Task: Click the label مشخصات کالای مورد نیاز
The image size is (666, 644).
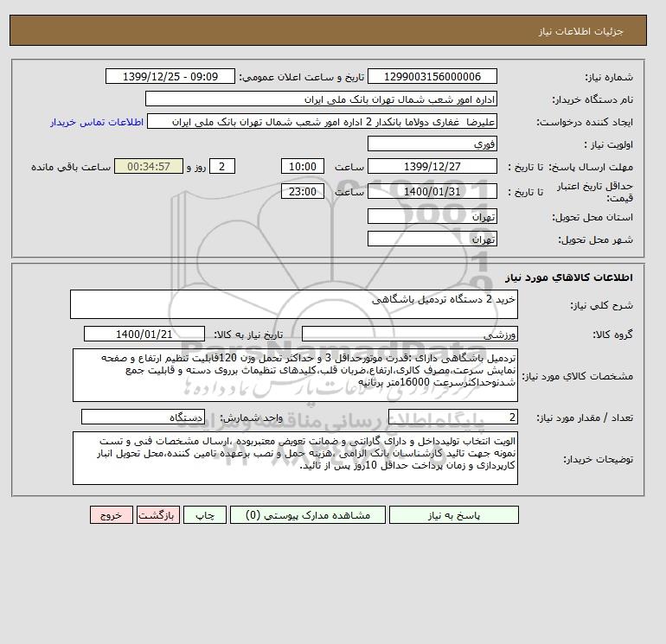Action: (x=577, y=376)
